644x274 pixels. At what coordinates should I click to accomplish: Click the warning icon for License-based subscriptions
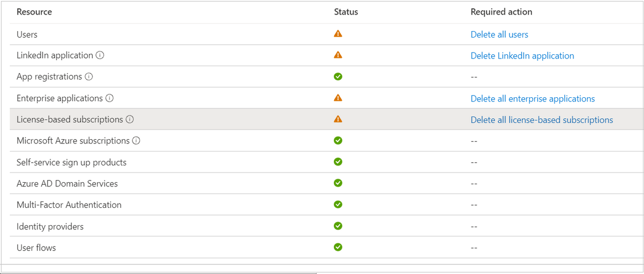pos(338,119)
